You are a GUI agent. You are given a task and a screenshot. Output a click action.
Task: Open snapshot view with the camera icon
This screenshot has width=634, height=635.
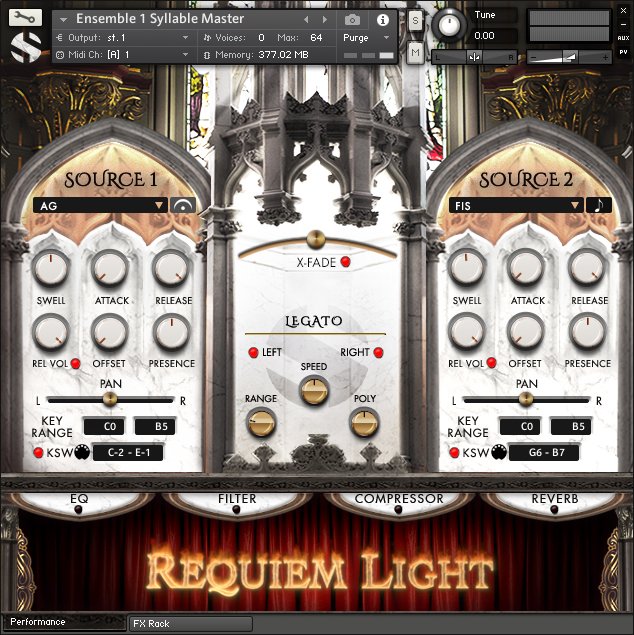[352, 19]
